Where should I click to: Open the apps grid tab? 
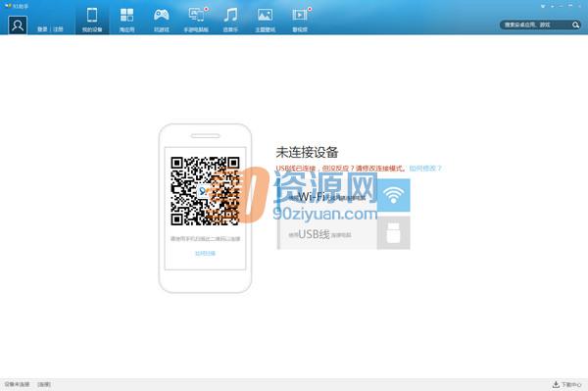(126, 20)
